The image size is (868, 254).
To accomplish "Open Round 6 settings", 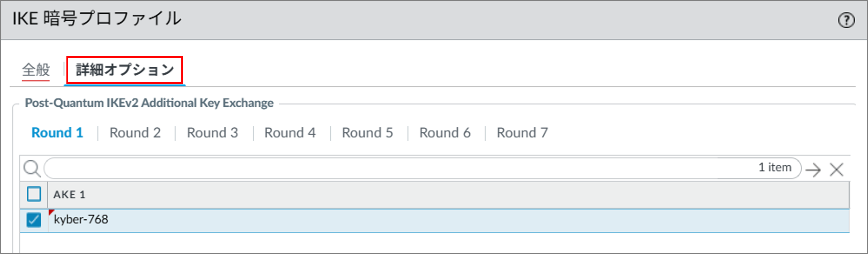I will point(445,133).
